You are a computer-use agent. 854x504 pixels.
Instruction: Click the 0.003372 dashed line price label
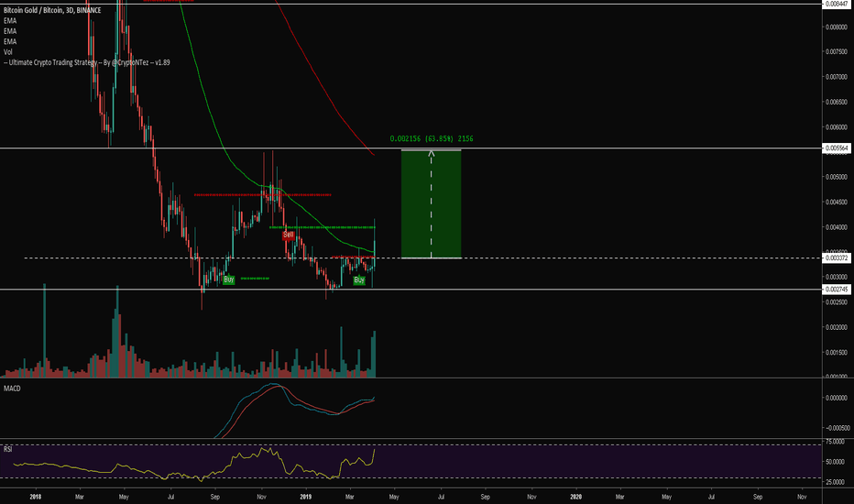[835, 257]
